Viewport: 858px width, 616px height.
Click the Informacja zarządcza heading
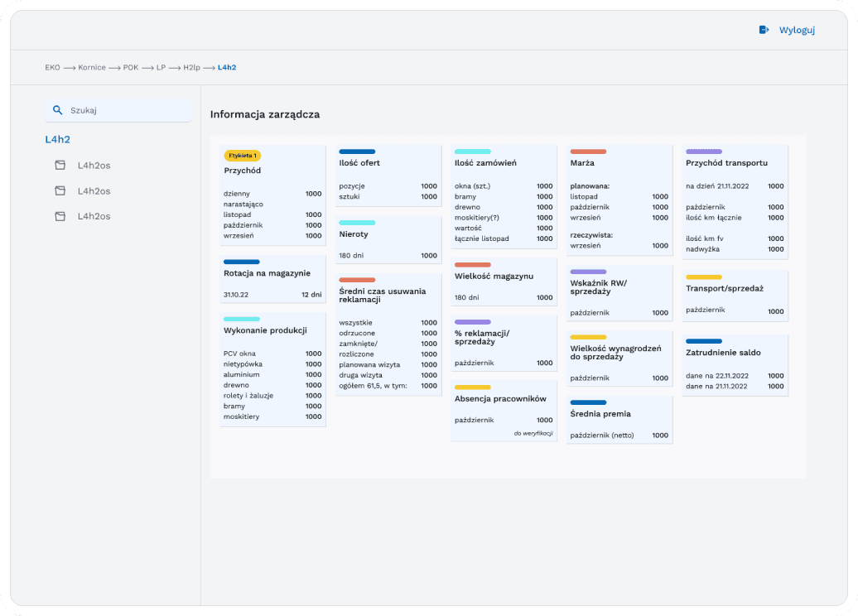(265, 114)
